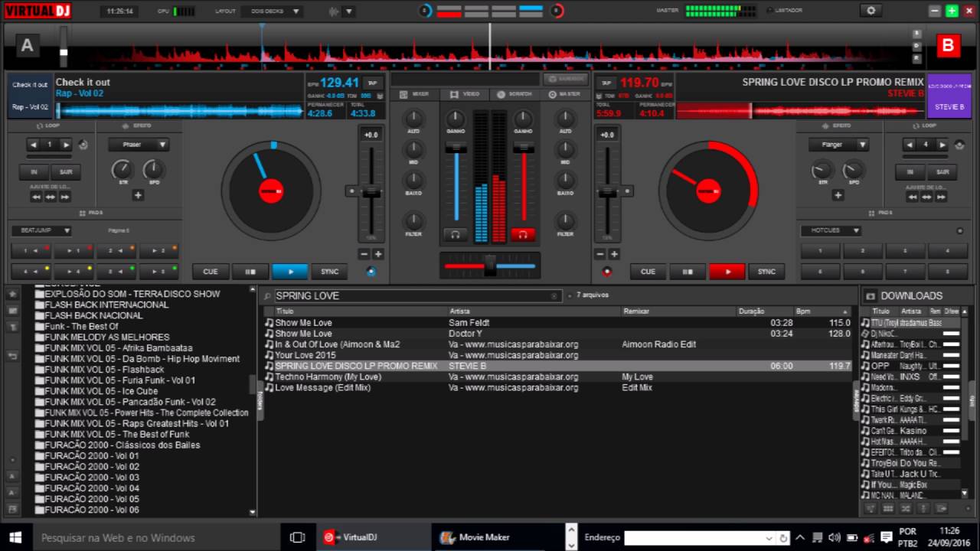Open deck A BEATJUMP pads dropdown

click(41, 230)
